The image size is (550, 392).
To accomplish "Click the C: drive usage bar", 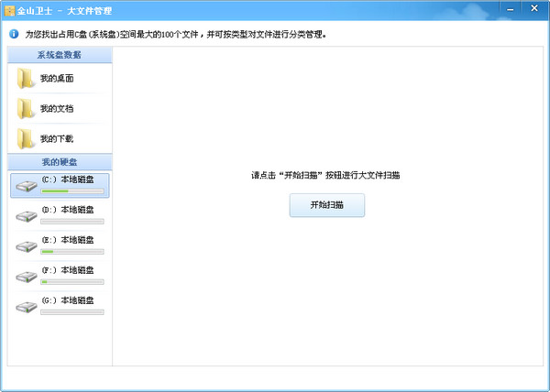I will 72,191.
